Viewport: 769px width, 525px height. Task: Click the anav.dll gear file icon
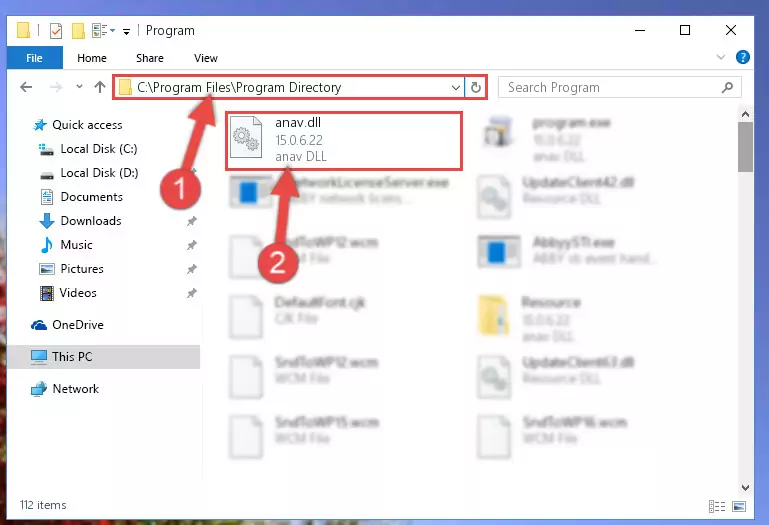[x=246, y=137]
